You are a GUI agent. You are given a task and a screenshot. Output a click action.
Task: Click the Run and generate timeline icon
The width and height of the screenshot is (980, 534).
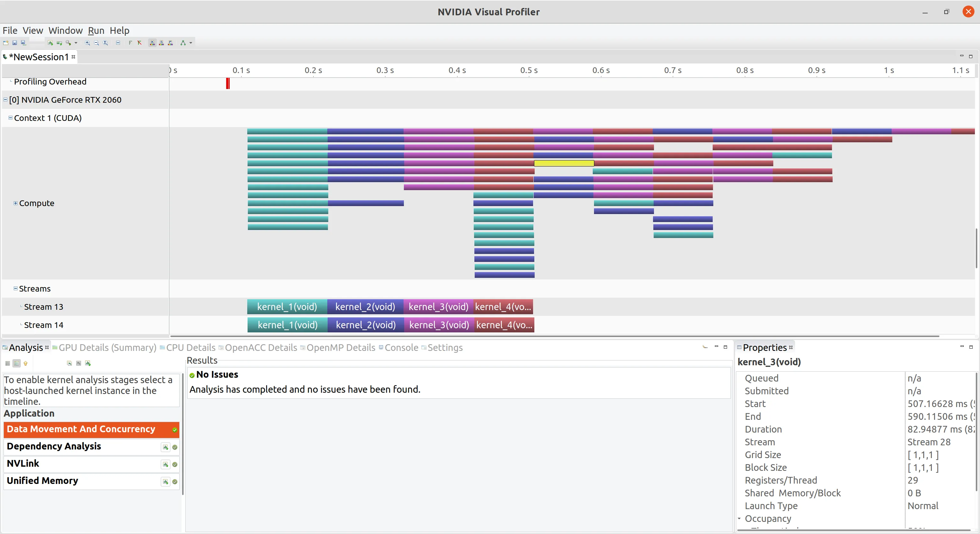pos(59,43)
